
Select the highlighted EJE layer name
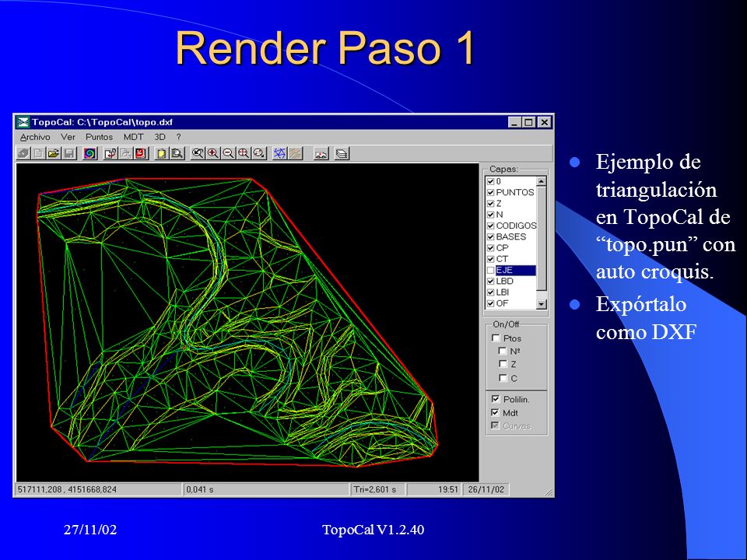point(515,270)
